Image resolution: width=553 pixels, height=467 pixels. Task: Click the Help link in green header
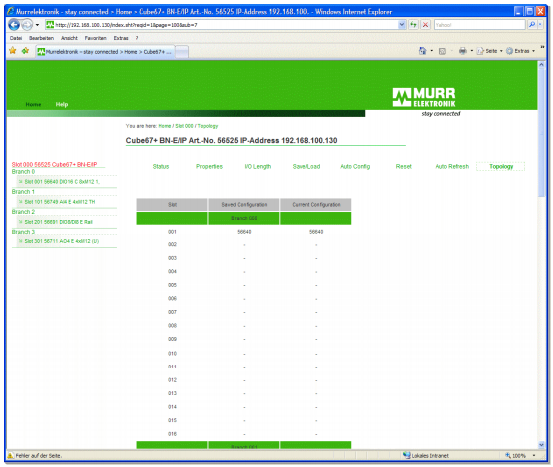[62, 104]
